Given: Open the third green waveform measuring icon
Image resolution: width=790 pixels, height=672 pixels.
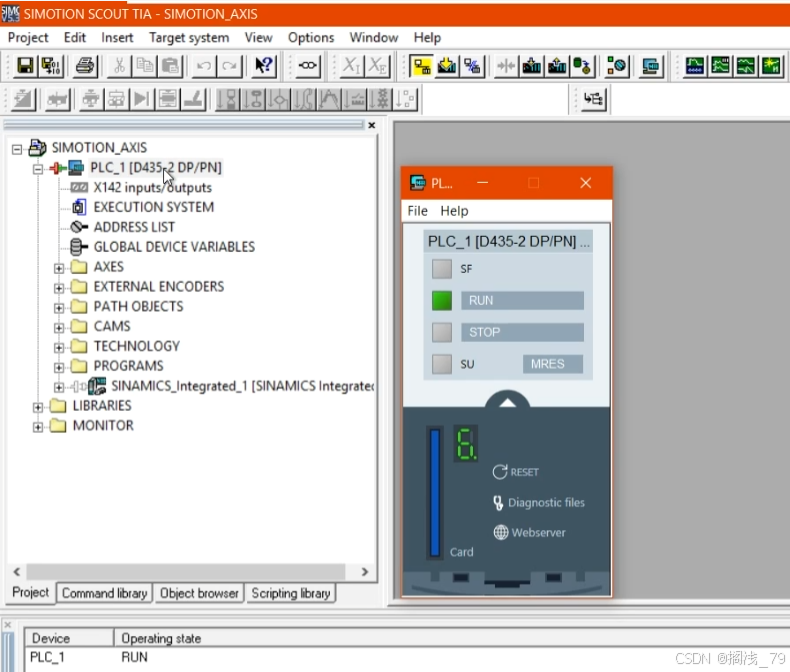Looking at the screenshot, I should point(746,65).
